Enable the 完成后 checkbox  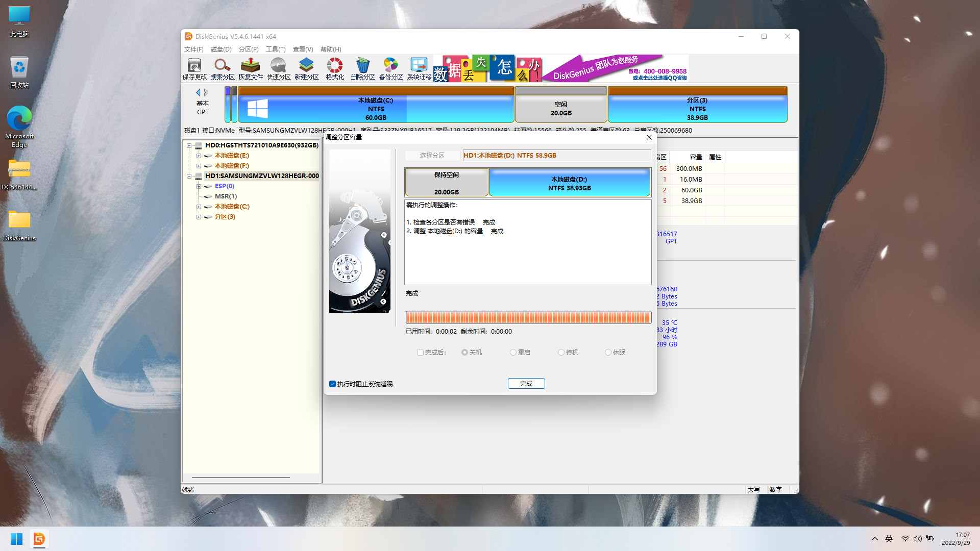pos(420,353)
